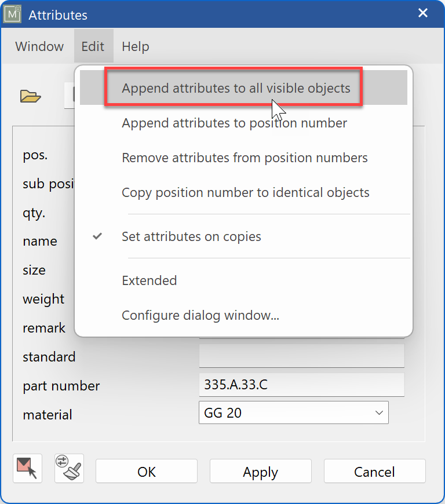Confirm with the OK button
The image size is (445, 504).
146,471
